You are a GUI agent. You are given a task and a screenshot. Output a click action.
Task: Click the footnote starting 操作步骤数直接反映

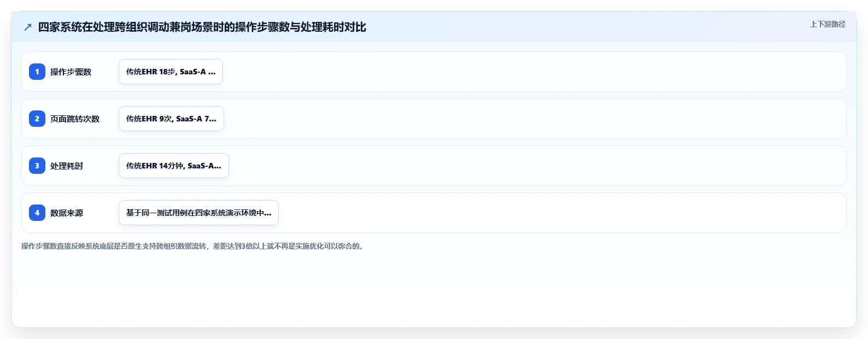point(193,246)
